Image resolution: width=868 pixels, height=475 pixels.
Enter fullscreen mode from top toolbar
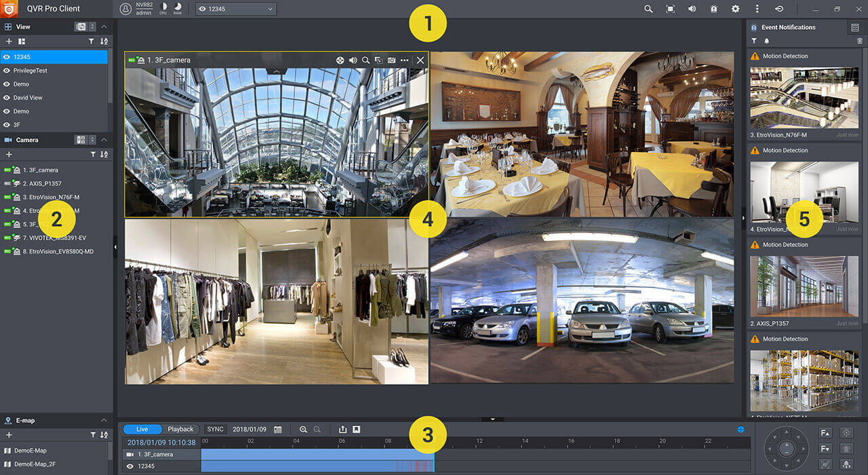(670, 9)
